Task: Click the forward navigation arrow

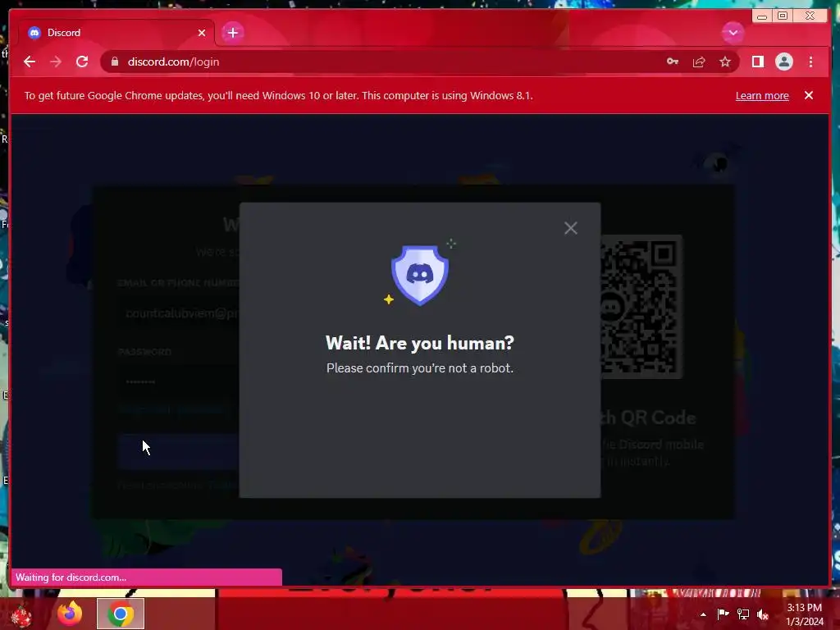Action: [56, 62]
